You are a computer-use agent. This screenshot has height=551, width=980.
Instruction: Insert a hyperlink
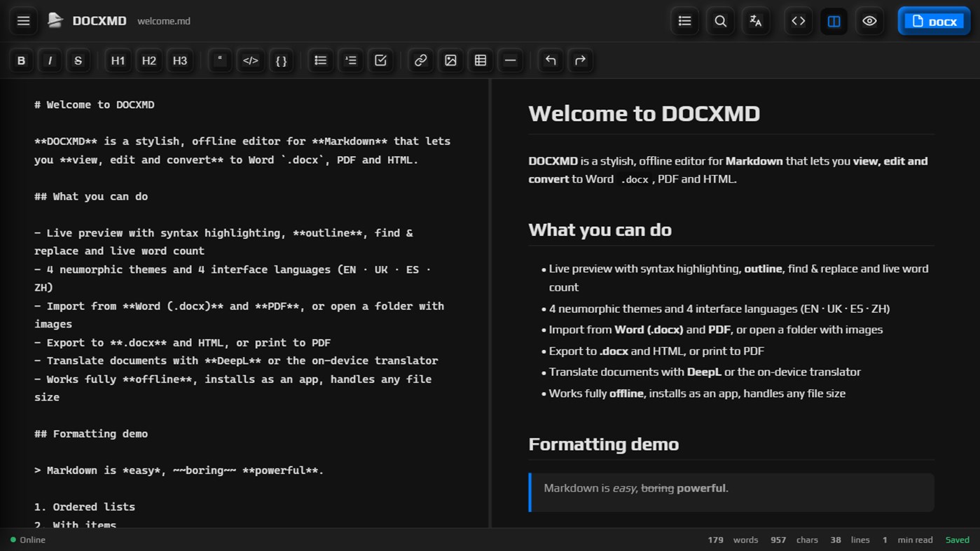420,60
